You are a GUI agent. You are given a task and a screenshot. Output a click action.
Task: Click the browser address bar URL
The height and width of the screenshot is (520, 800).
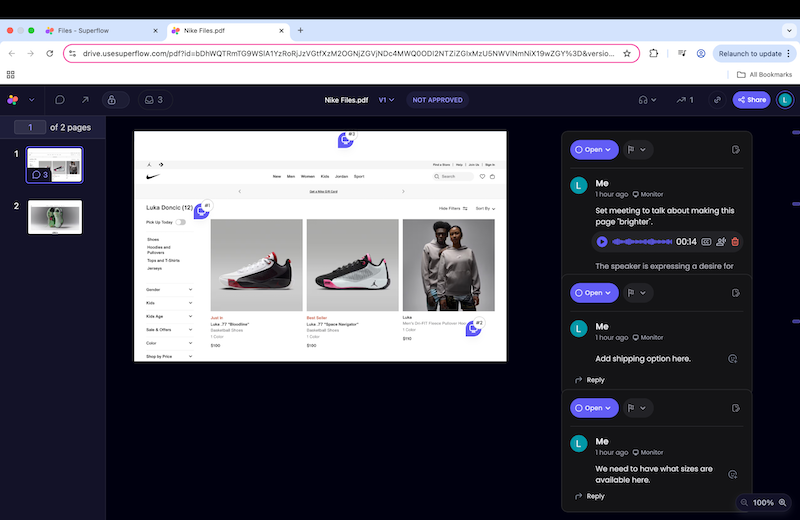coord(348,54)
